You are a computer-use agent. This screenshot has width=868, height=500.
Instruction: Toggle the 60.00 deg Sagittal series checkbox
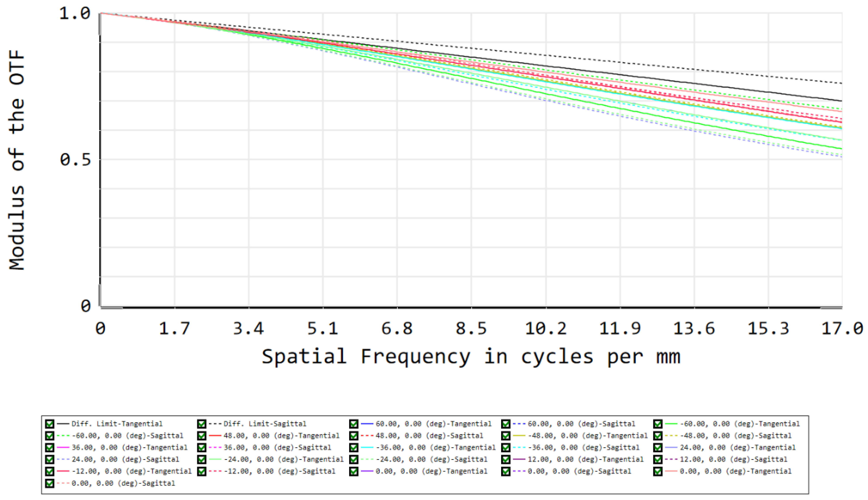(x=506, y=424)
